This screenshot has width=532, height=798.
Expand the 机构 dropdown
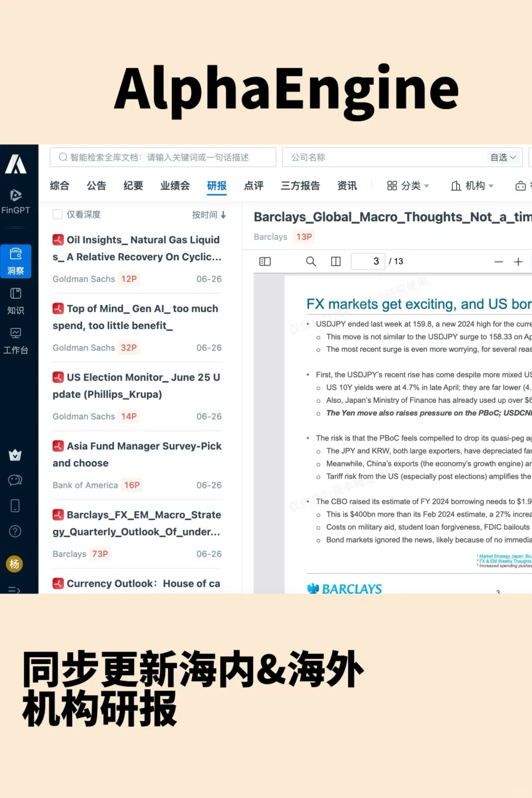472,186
